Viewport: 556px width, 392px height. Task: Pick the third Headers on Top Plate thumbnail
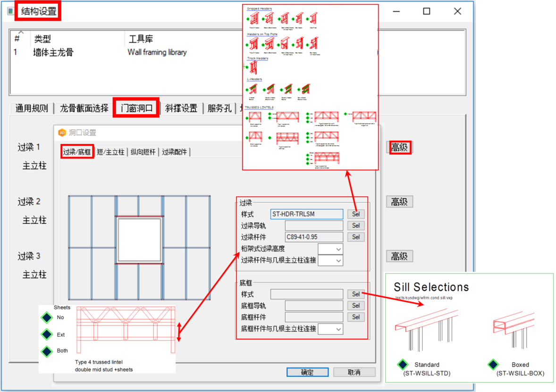(285, 44)
